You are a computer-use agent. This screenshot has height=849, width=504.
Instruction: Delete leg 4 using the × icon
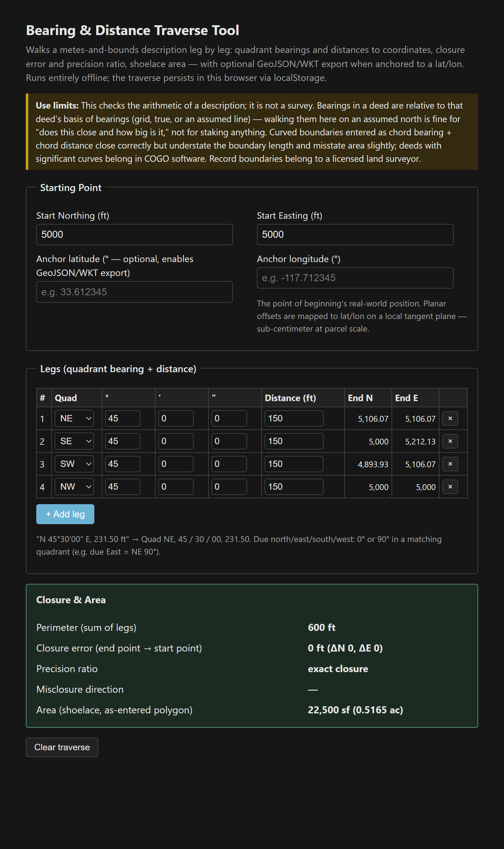pyautogui.click(x=450, y=487)
